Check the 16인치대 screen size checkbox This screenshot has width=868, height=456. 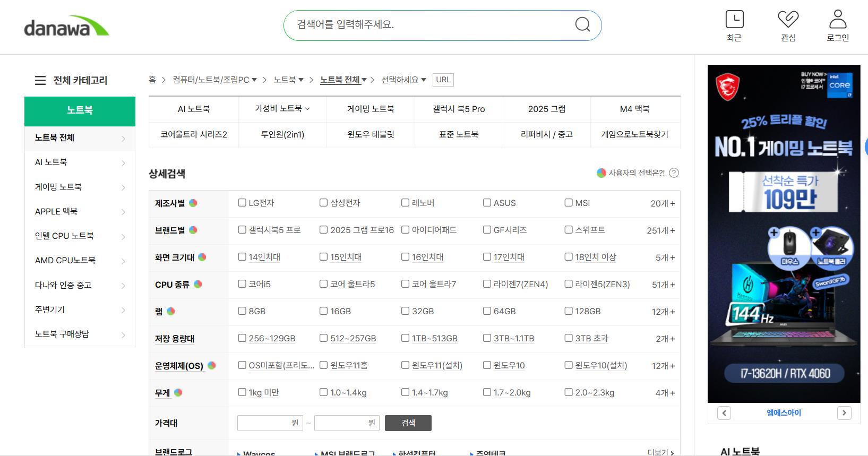(x=405, y=257)
